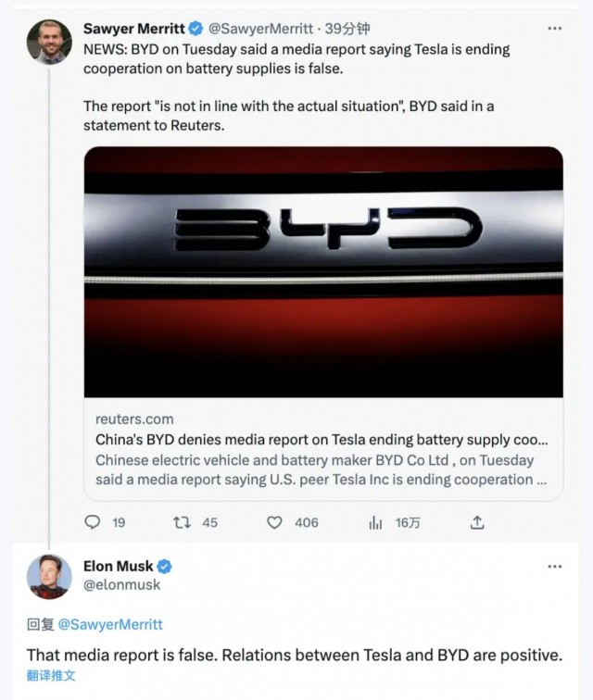The height and width of the screenshot is (700, 593).
Task: Open the @SawyerMerritt handle next to the name
Action: click(x=261, y=29)
